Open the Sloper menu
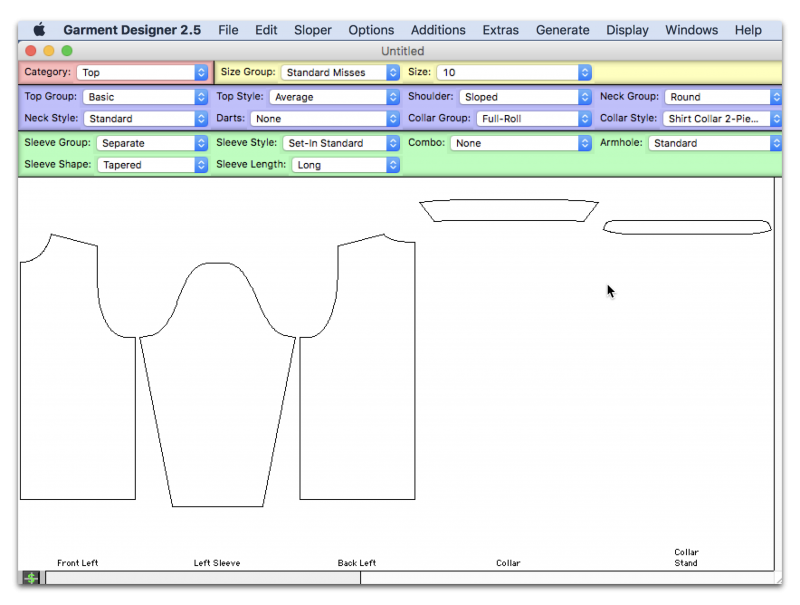This screenshot has height=605, width=800. (313, 30)
